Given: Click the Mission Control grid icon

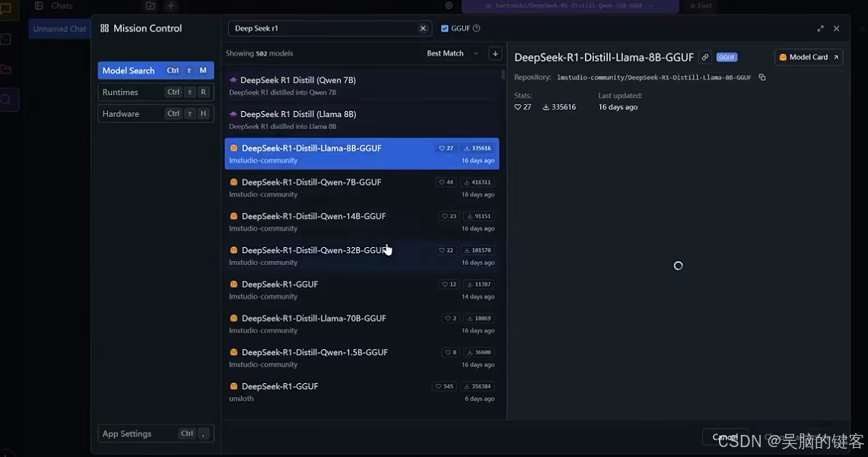Looking at the screenshot, I should 105,28.
